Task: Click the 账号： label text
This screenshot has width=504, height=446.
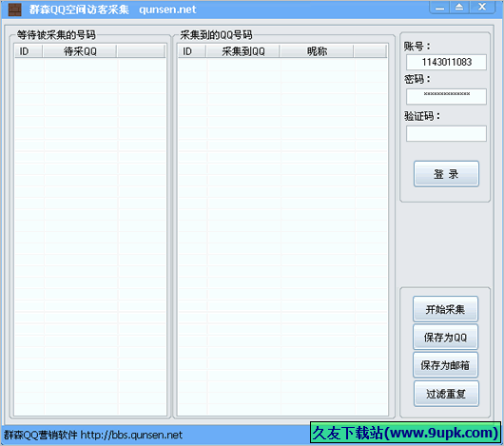Action: click(x=417, y=47)
